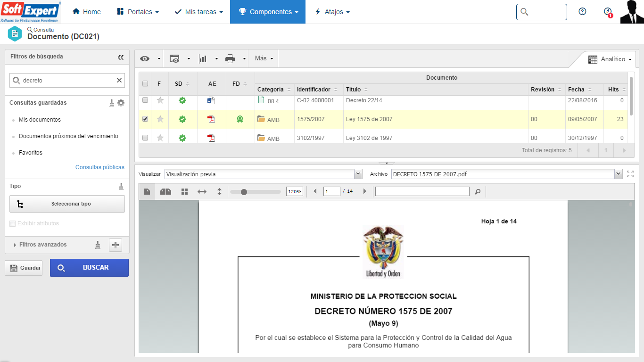
Task: Open the Mis tareas menu
Action: [198, 12]
